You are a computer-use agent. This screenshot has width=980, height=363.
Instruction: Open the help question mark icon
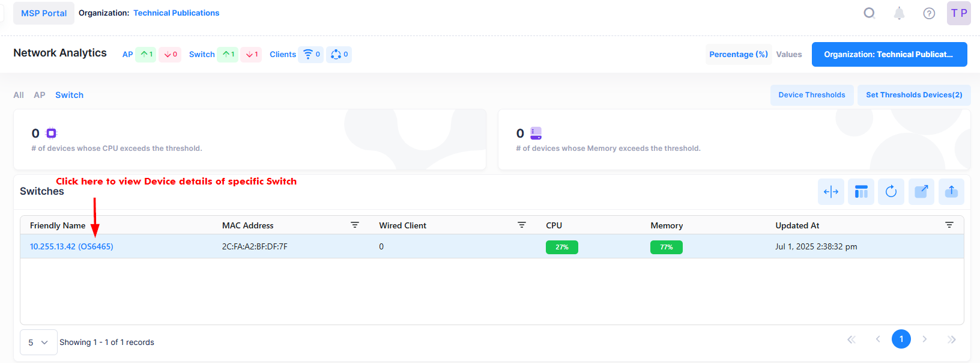(929, 13)
